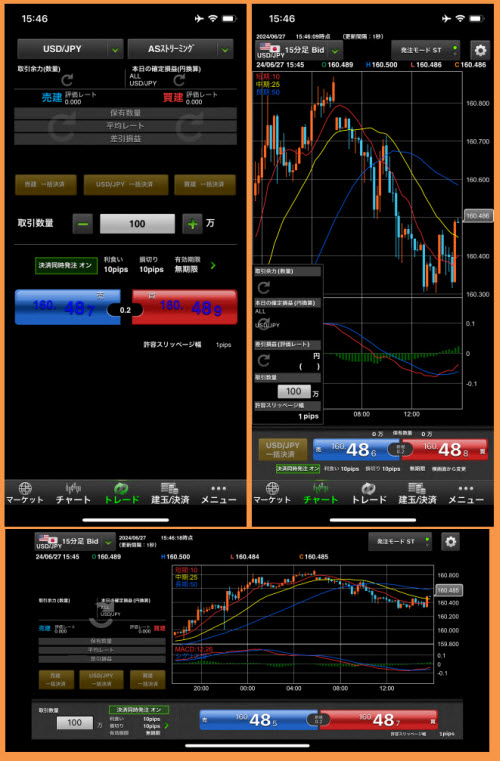Open settings gear in landscape chart view
Screen dimensions: 500x761
[x=450, y=542]
